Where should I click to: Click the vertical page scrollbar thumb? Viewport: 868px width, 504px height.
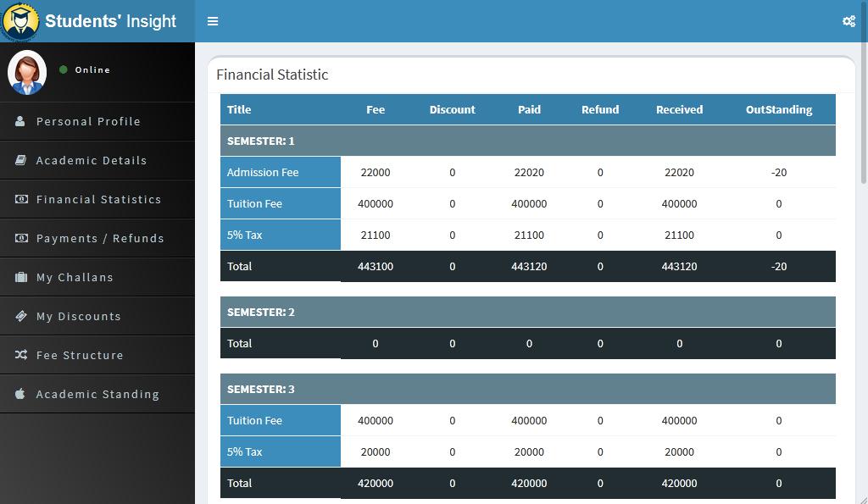(864, 92)
